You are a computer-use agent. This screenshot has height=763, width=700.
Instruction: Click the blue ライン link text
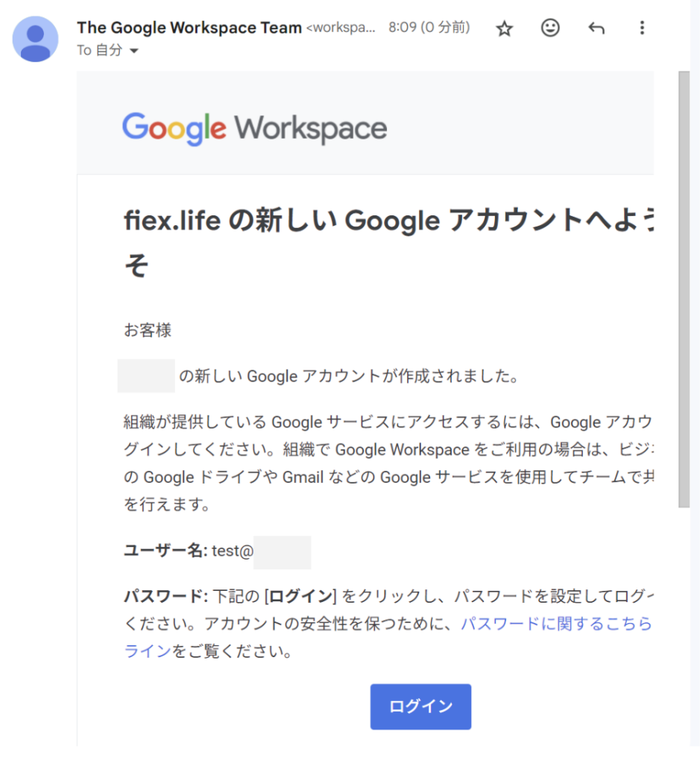click(148, 652)
